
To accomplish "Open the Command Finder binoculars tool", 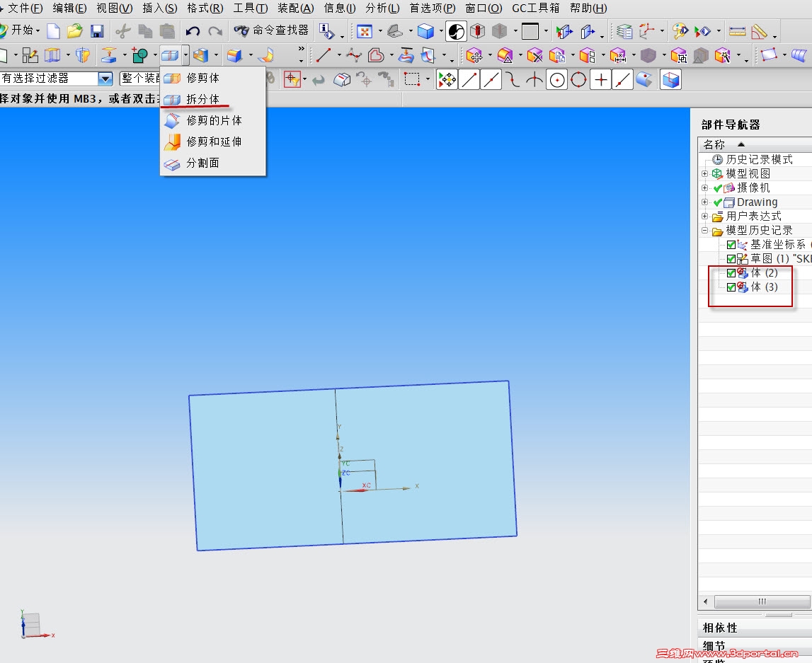I will (271, 30).
